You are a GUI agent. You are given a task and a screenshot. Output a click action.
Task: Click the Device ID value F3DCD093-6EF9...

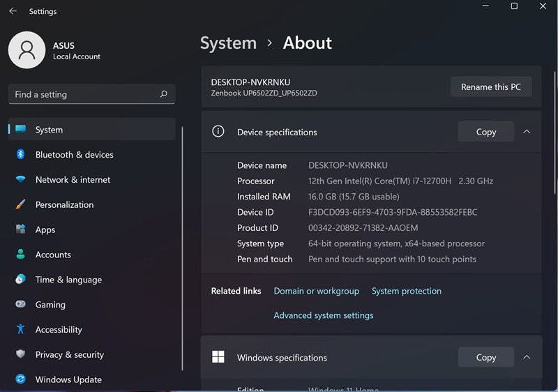(393, 212)
